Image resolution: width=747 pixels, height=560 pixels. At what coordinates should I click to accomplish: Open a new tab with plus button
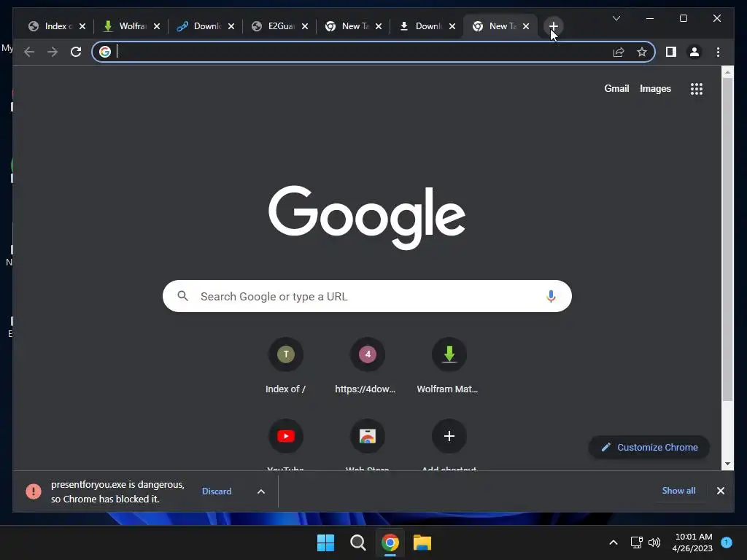click(x=553, y=26)
